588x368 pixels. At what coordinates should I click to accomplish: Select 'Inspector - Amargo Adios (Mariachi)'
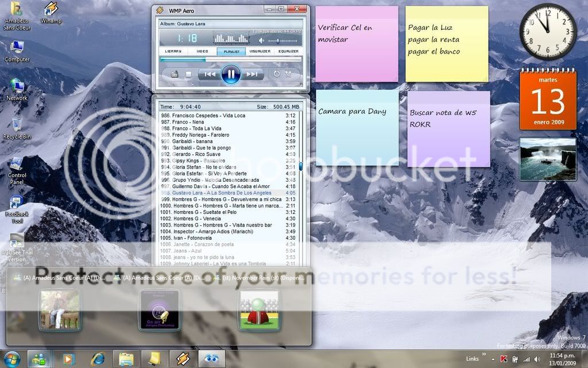point(228,231)
